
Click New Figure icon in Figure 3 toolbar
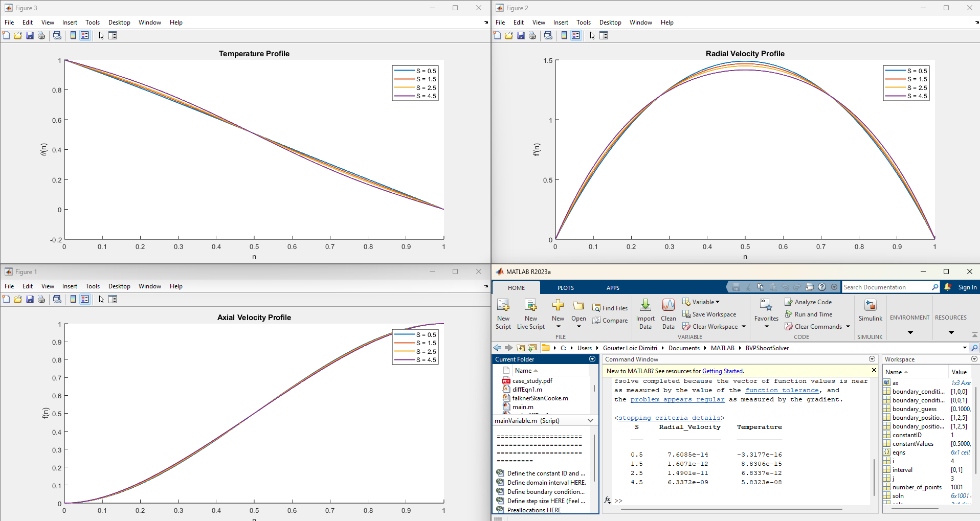point(6,35)
